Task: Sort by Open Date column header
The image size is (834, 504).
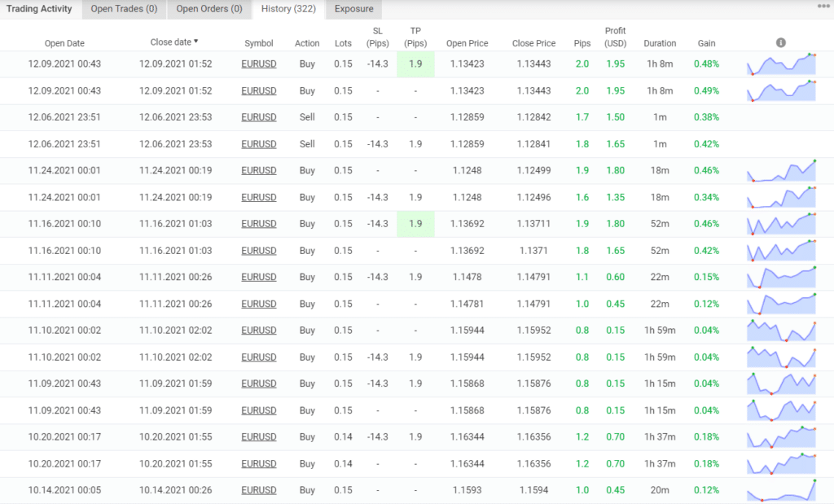Action: click(64, 43)
